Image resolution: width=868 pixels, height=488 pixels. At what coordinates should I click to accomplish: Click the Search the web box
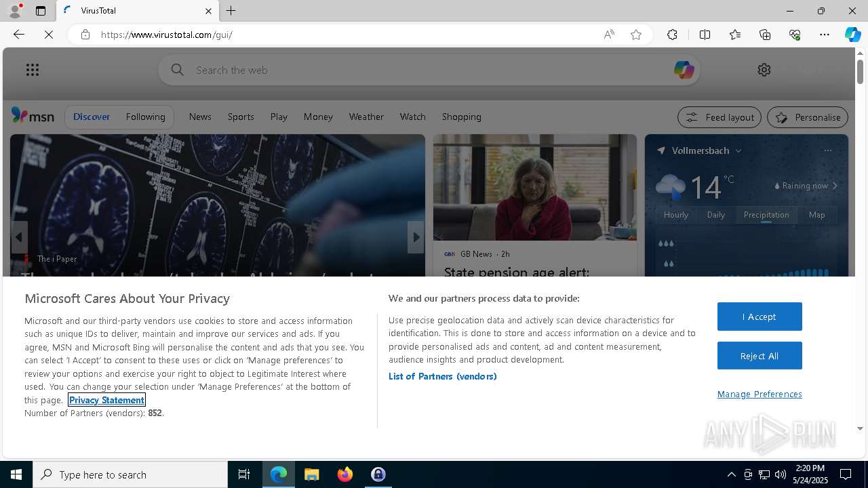pyautogui.click(x=429, y=70)
